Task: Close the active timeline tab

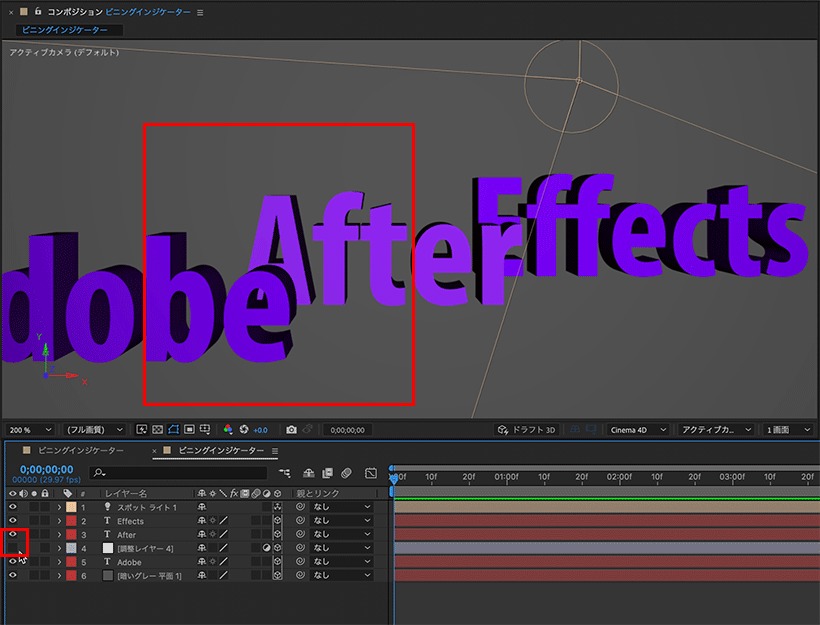Action: click(154, 451)
